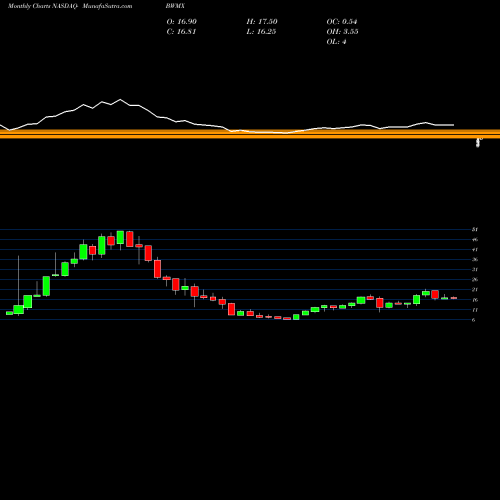Click the 41 price axis label

(475, 249)
